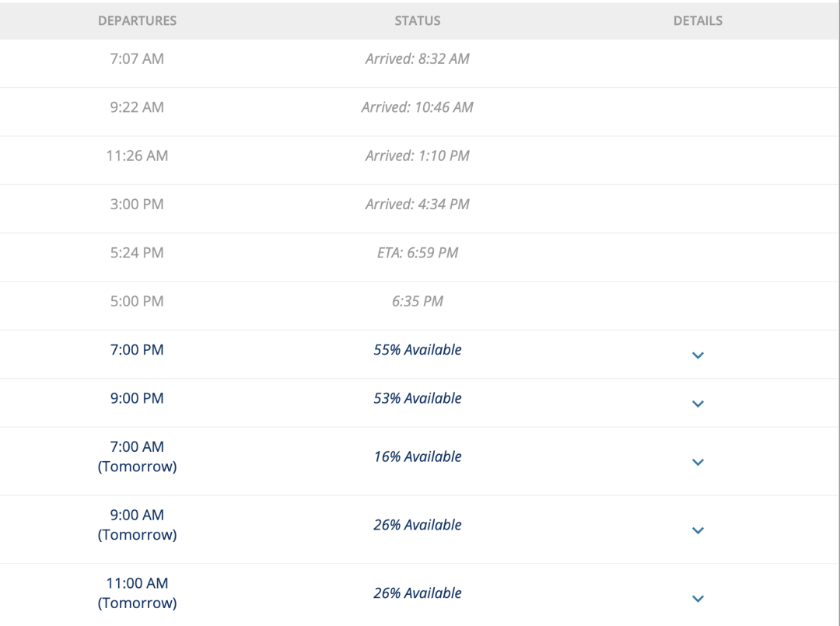Image resolution: width=840 pixels, height=626 pixels.
Task: Expand the 11:00 AM tomorrow details chevron
Action: click(698, 599)
